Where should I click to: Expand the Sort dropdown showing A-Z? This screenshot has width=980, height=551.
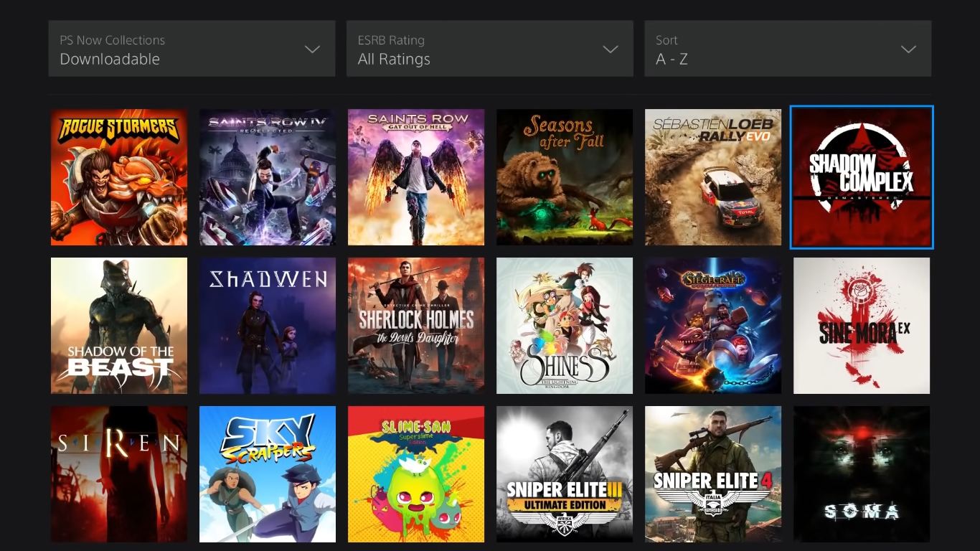tap(788, 49)
